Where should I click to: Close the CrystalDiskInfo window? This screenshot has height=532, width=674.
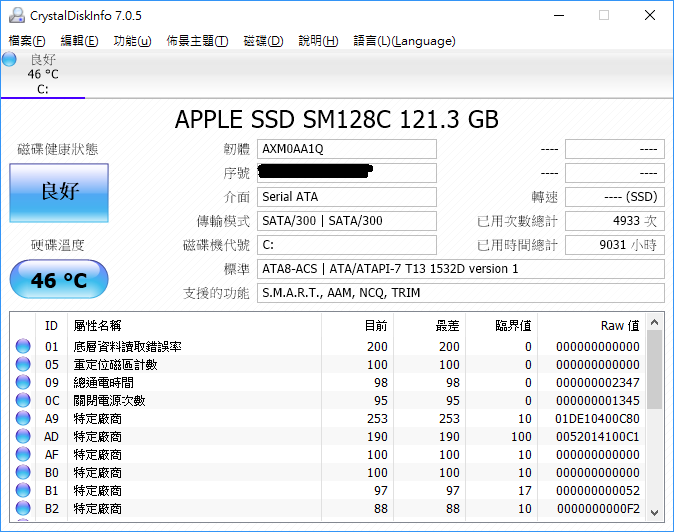(x=650, y=15)
